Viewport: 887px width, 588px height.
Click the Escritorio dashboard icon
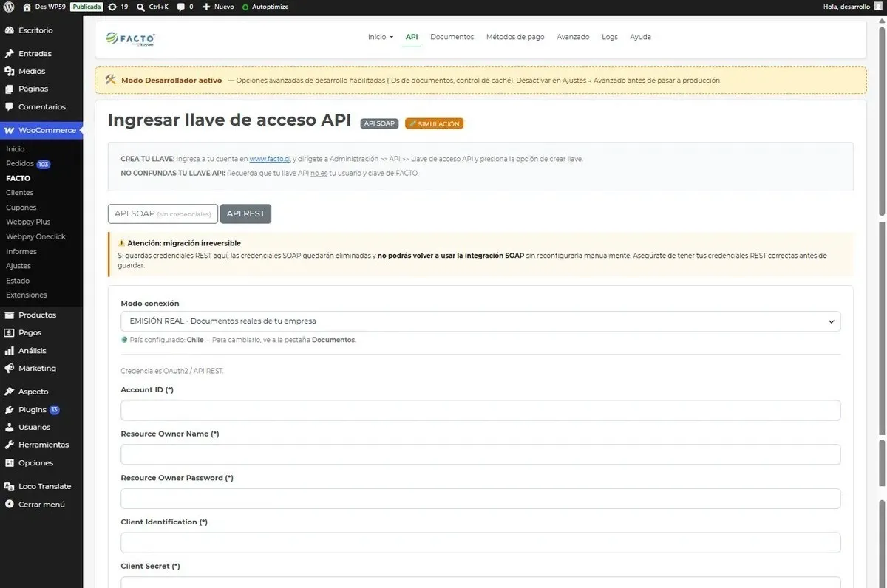tap(10, 30)
